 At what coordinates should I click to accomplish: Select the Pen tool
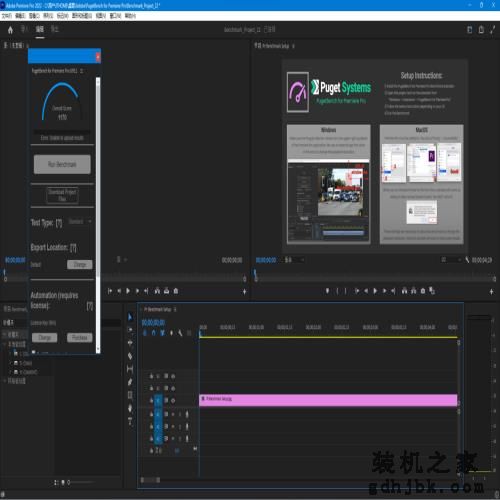pos(130,382)
